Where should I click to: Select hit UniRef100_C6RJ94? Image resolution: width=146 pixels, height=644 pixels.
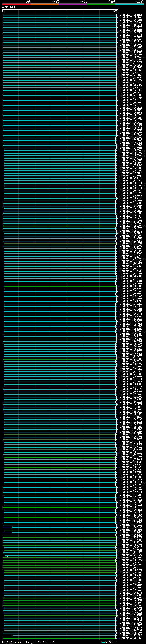click(x=131, y=545)
